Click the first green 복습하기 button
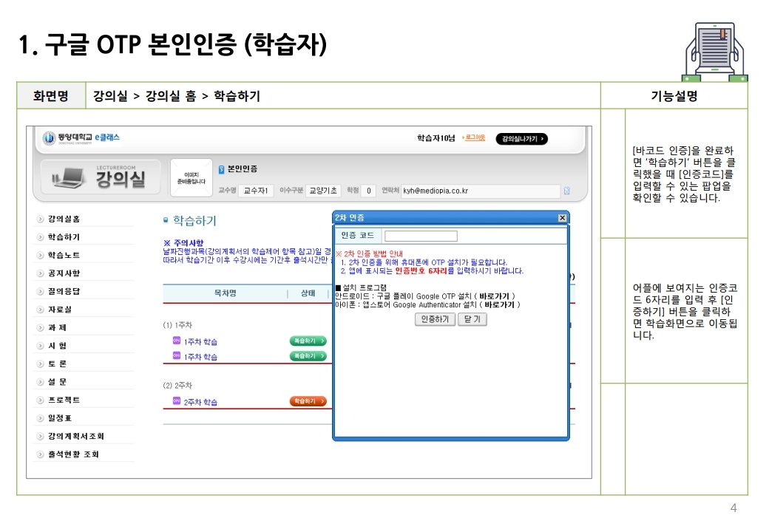769x532 pixels. 308,341
